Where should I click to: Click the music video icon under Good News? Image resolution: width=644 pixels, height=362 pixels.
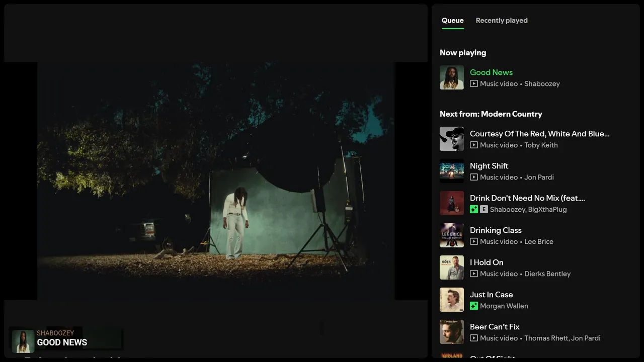474,84
